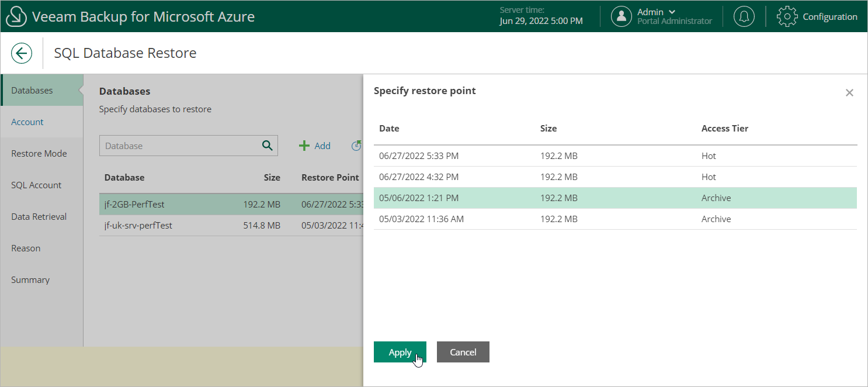Click the 514.8 MB size cell
Viewport: 868px width, 387px height.
pyautogui.click(x=262, y=226)
